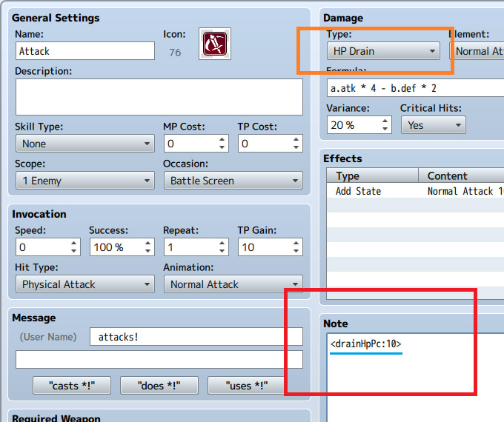
Task: Click the Note box containing drainHpPc tag
Action: point(416,378)
